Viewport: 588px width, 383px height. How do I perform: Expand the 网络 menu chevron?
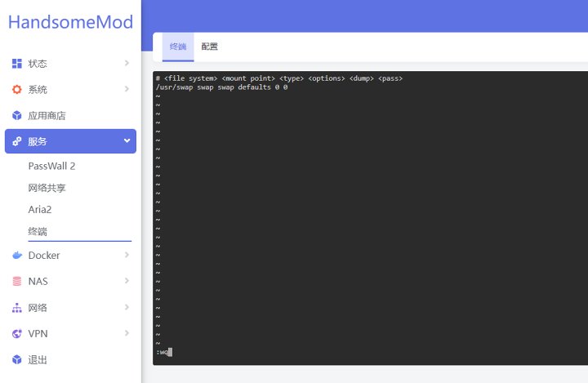pyautogui.click(x=127, y=307)
